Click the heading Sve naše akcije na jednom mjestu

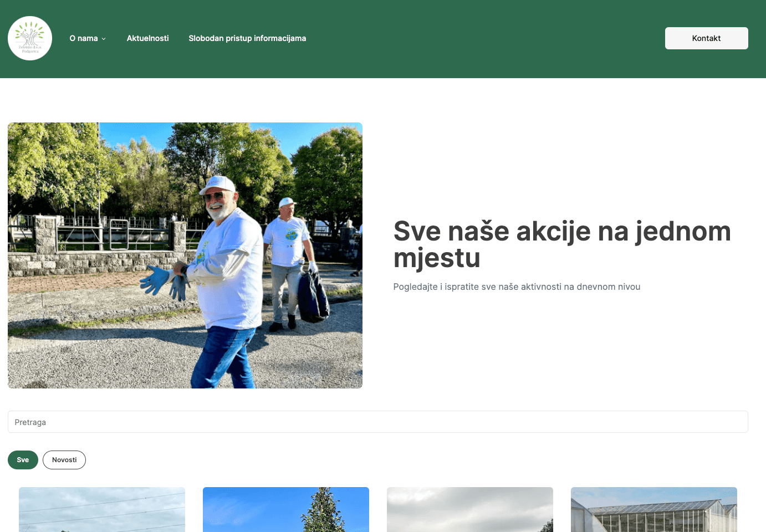[561, 244]
